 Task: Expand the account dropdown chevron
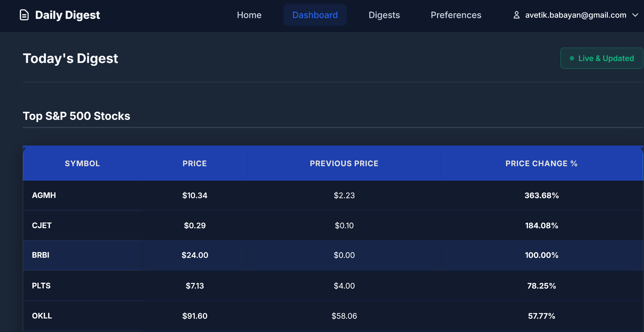pos(635,15)
